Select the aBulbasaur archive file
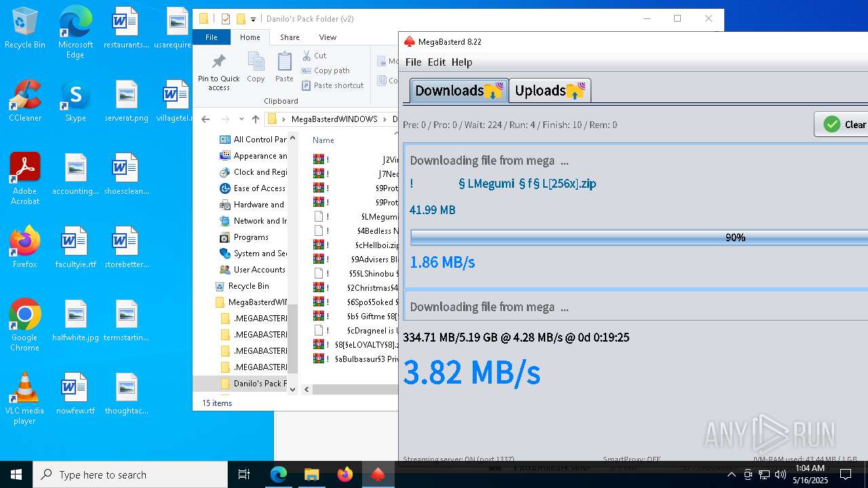The width and height of the screenshot is (868, 488). tap(356, 359)
